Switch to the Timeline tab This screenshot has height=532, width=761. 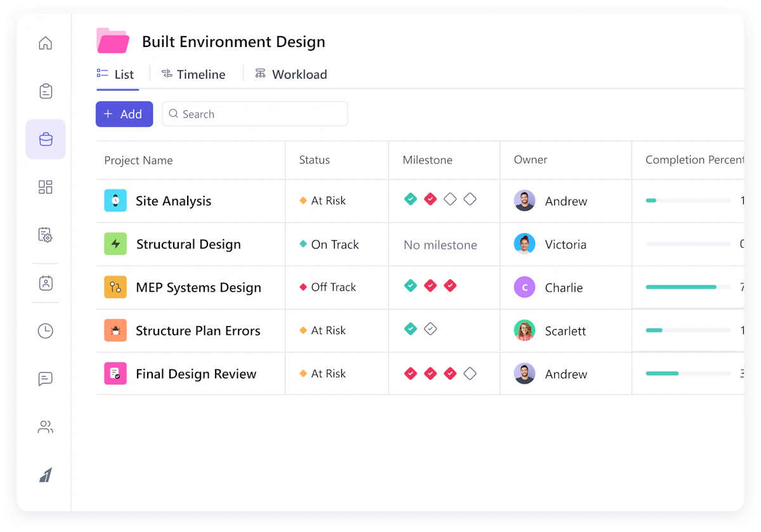point(193,74)
